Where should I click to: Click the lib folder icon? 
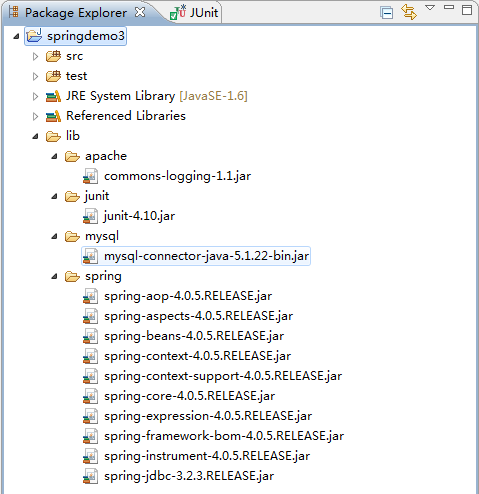(x=53, y=136)
